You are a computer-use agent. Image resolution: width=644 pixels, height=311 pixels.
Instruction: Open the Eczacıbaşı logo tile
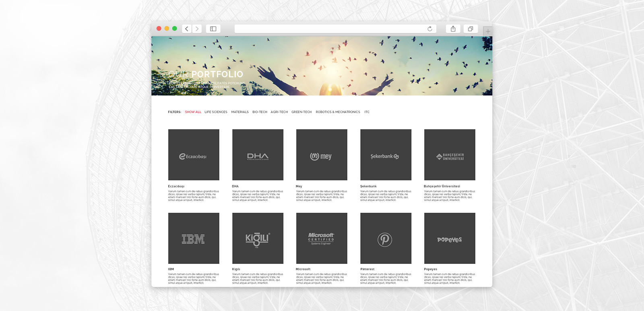tap(194, 155)
